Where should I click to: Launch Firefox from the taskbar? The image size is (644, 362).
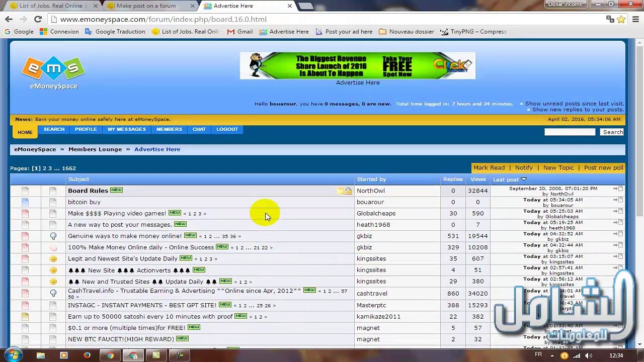tap(87, 355)
